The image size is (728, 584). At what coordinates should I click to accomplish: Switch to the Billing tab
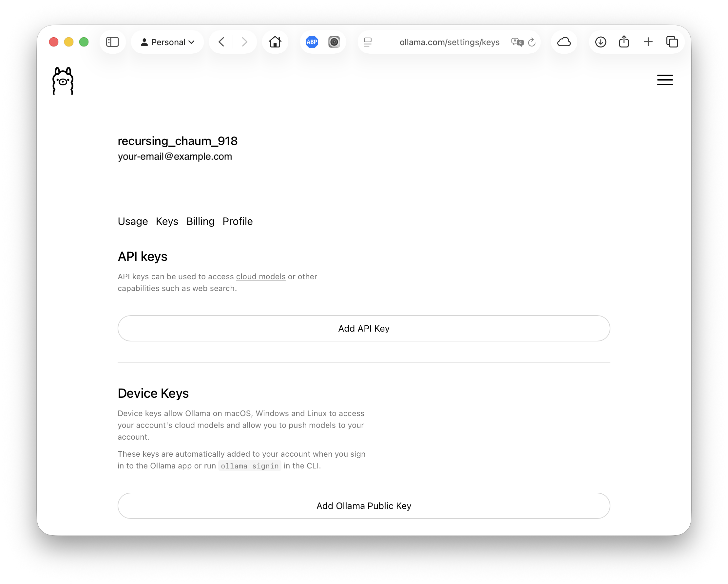point(200,221)
